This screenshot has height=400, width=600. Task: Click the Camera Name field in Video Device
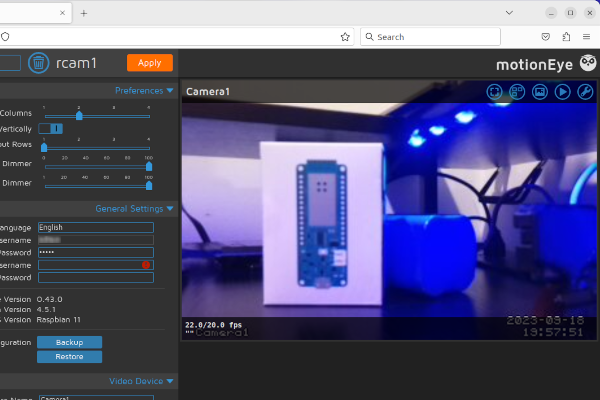[96, 398]
